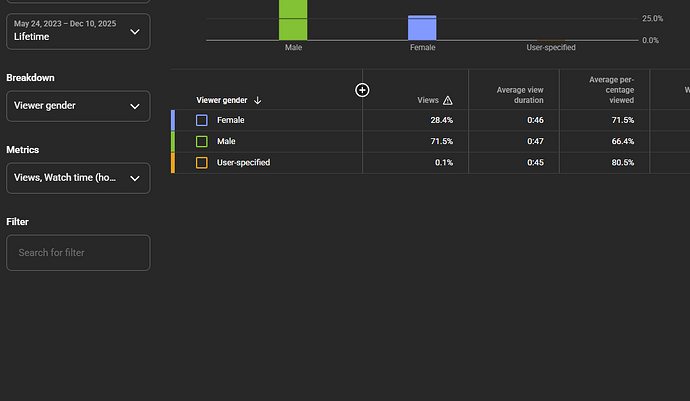Click the add metric plus icon
This screenshot has height=401, width=690.
362,90
